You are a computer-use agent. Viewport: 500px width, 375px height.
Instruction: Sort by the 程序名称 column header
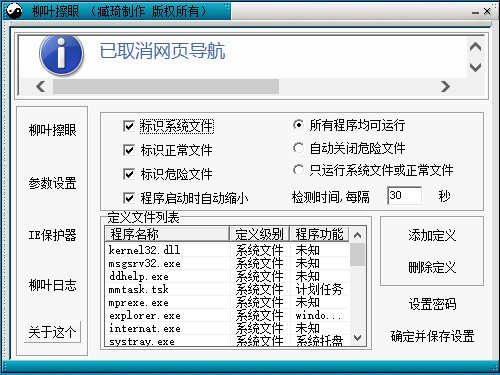click(167, 234)
